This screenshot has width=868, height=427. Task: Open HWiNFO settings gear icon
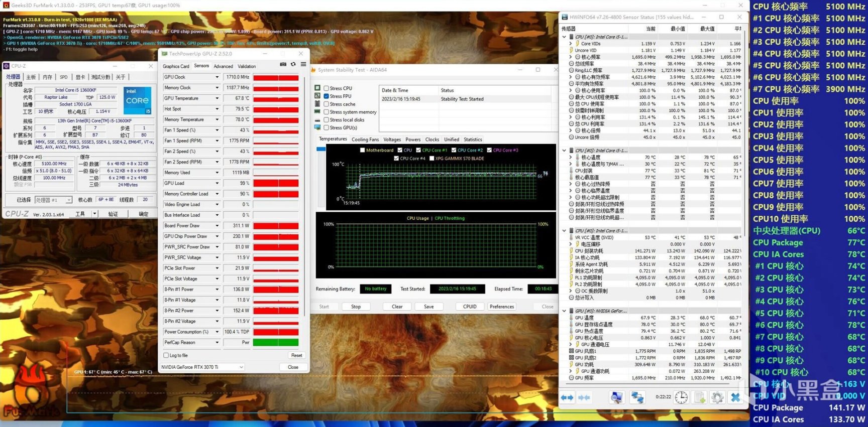[717, 397]
